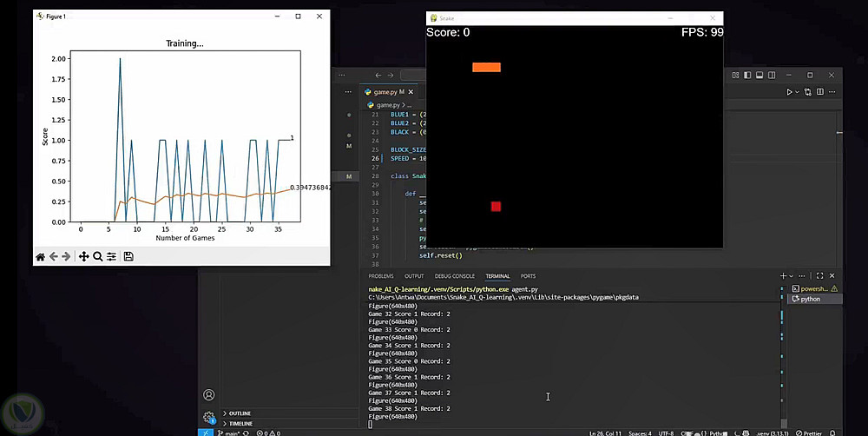Image resolution: width=868 pixels, height=436 pixels.
Task: Click the matplotlib Home reset view icon
Action: point(40,256)
